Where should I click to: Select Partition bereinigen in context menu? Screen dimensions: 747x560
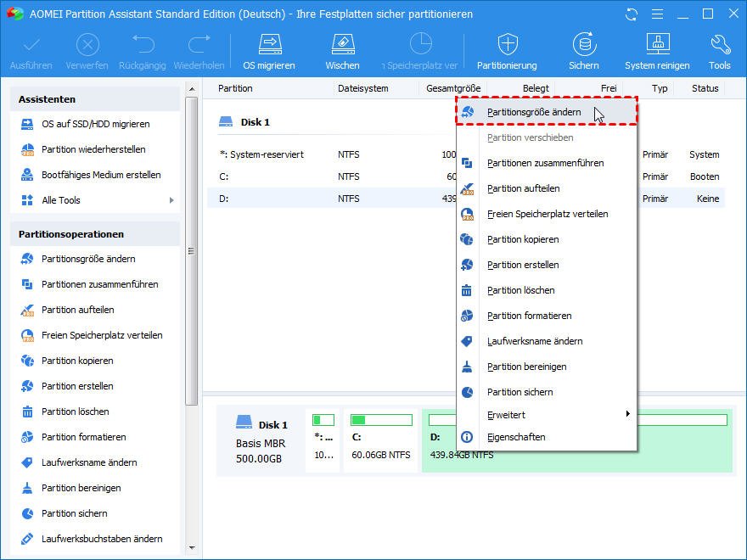(547, 367)
